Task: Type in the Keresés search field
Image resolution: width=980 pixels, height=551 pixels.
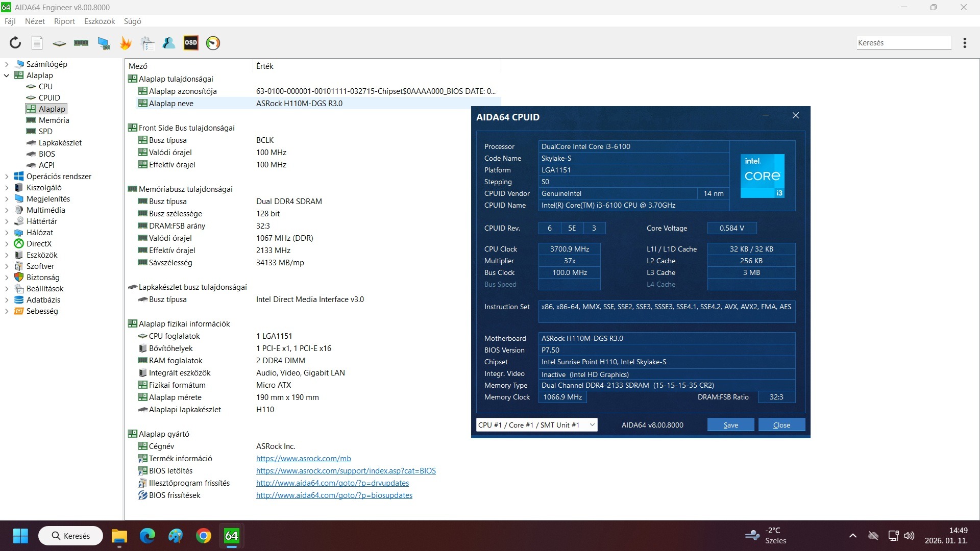Action: (903, 43)
